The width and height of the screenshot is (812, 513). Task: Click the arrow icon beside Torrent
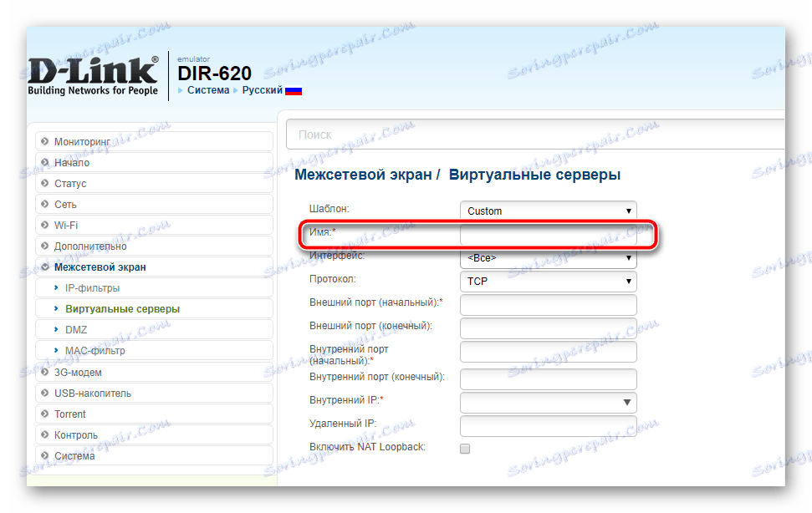point(43,414)
